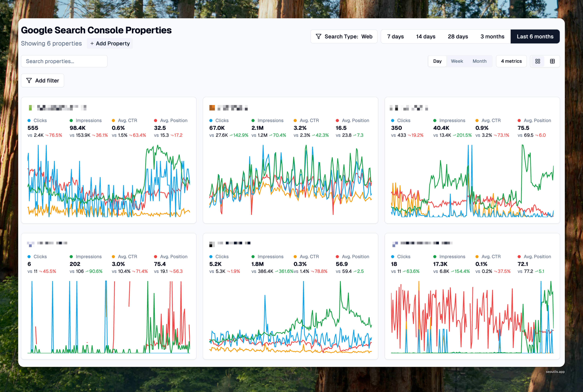Screen dimensions: 583x392
Task: Focus the Search properties input field
Action: tap(64, 61)
